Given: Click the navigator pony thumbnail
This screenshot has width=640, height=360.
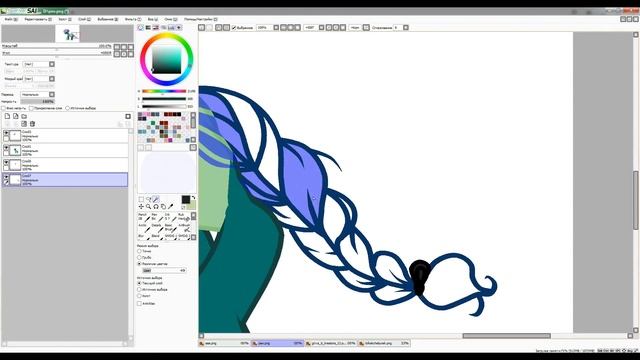Looking at the screenshot, I should tap(67, 34).
